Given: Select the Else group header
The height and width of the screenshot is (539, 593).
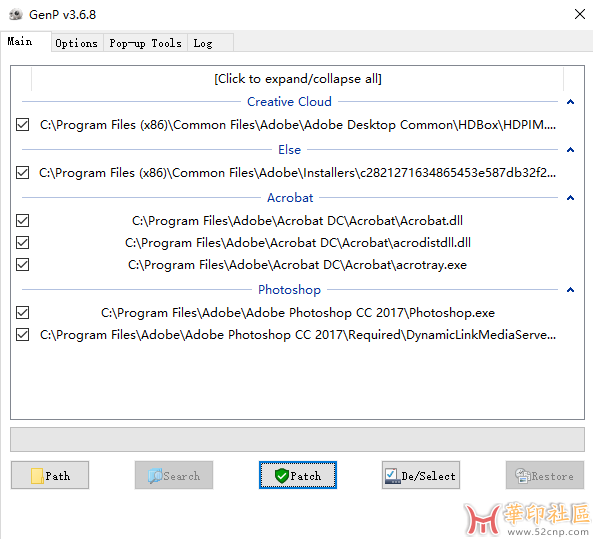Looking at the screenshot, I should [x=289, y=150].
